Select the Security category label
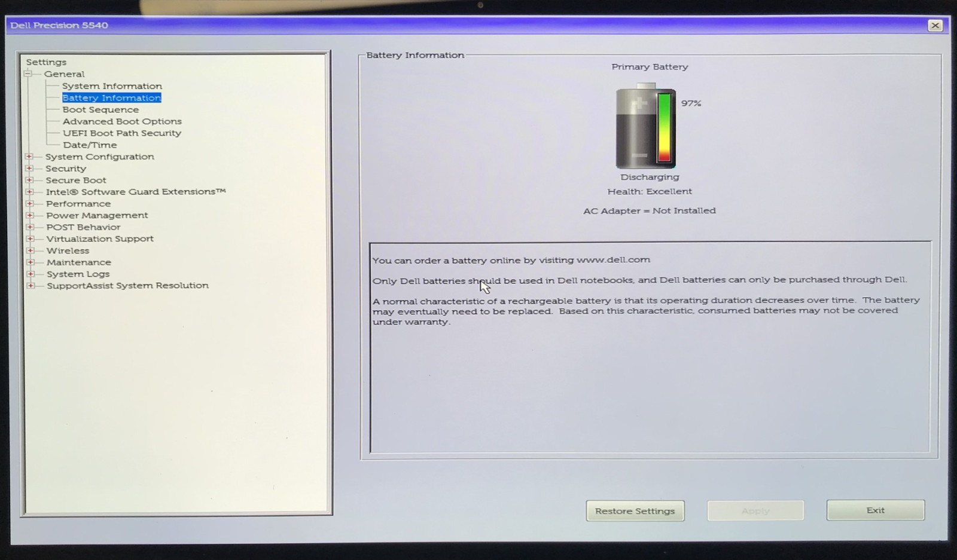The image size is (957, 560). [66, 169]
